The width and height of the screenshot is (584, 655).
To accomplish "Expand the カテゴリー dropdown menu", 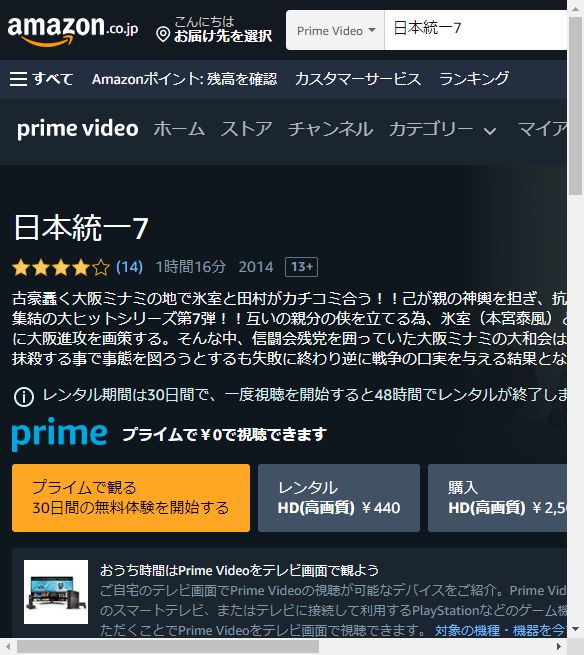I will click(x=442, y=129).
